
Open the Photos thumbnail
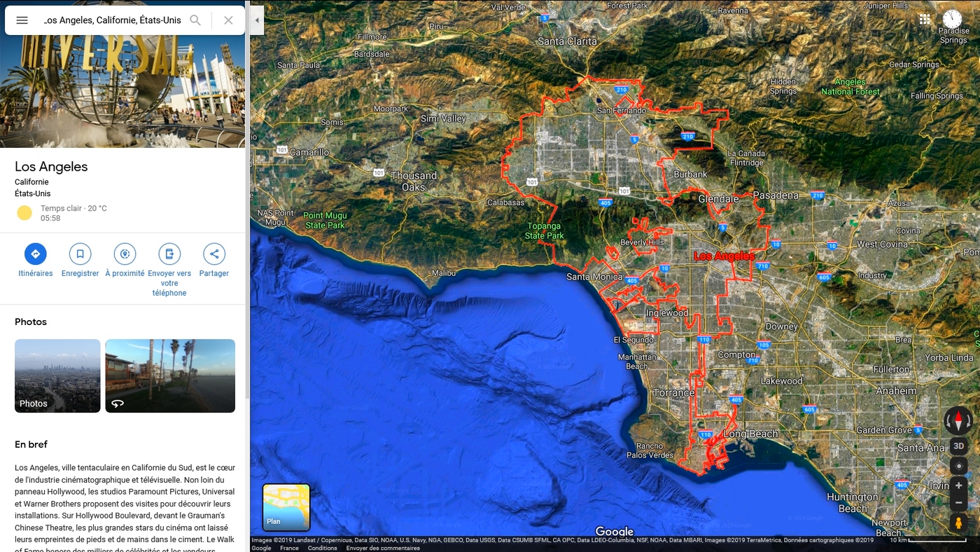click(57, 375)
